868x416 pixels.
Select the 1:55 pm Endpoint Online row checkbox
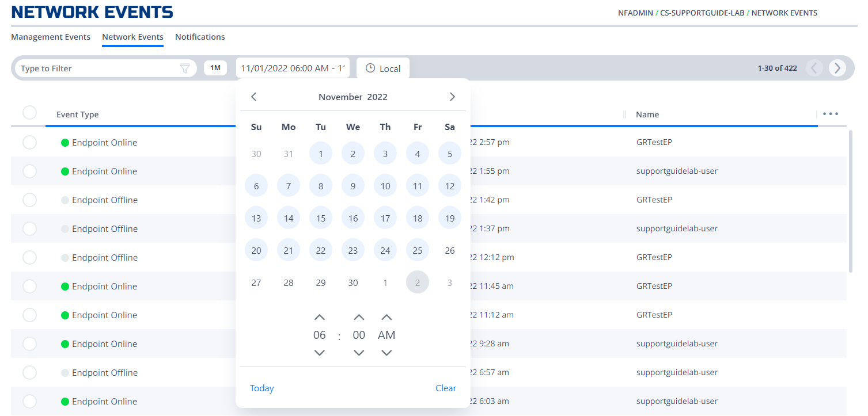(x=29, y=171)
